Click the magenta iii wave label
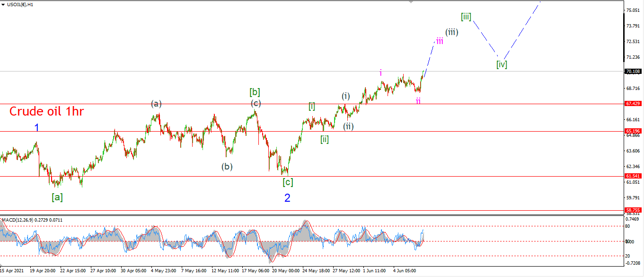Viewport: 644px width, 277px height. [440, 41]
